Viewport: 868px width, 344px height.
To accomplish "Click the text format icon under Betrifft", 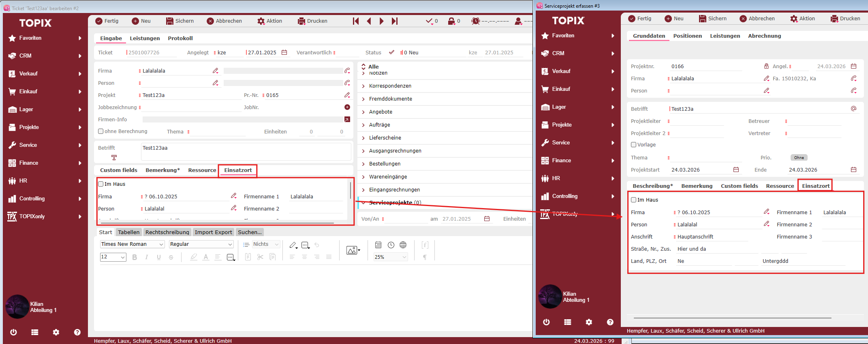I will tap(114, 157).
